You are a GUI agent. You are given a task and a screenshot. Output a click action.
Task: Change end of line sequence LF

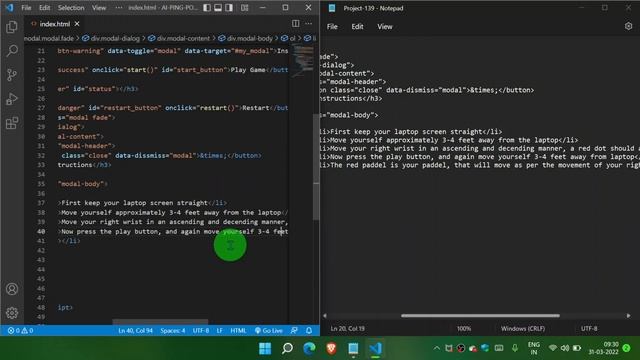(x=220, y=330)
